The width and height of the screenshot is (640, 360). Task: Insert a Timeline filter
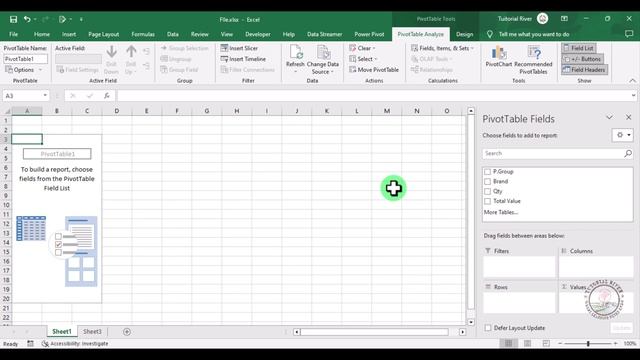243,59
